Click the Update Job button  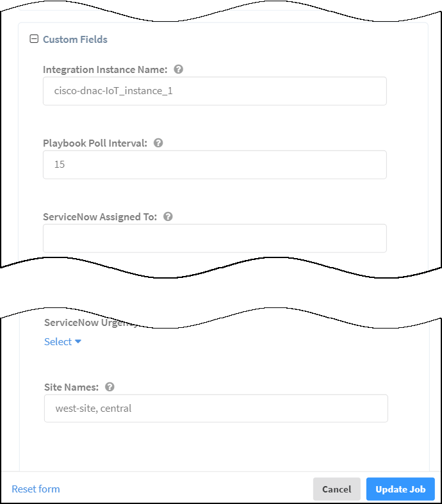click(x=400, y=489)
